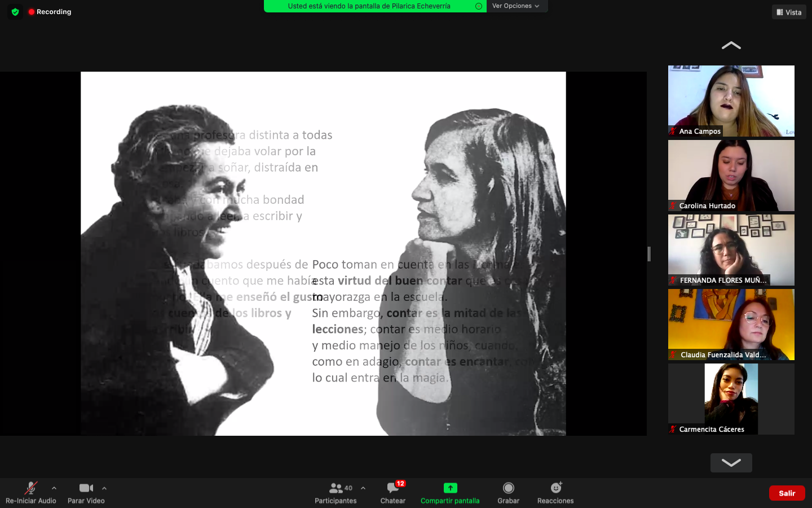This screenshot has height=508, width=812.
Task: Click the green encryption shield icon
Action: 15,12
